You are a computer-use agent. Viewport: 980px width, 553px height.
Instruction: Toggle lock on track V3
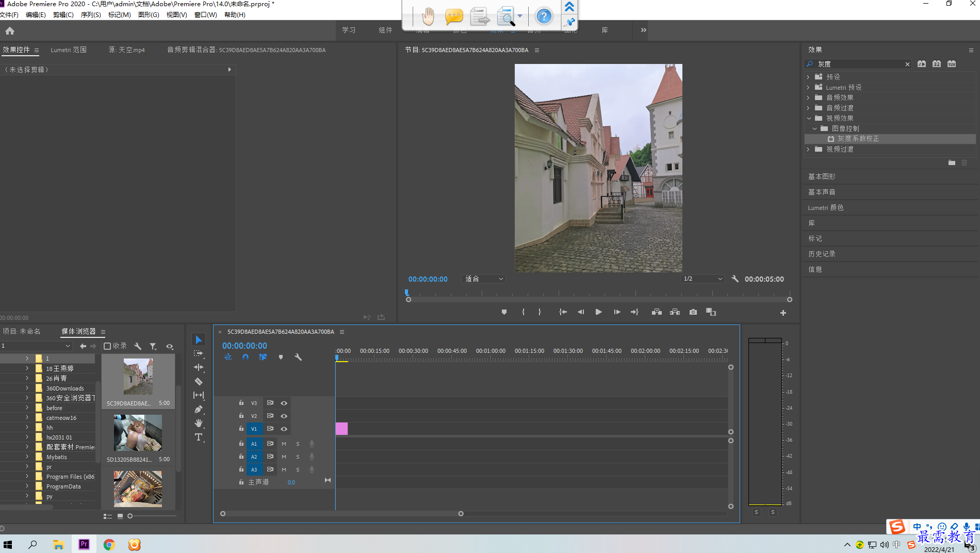pyautogui.click(x=241, y=403)
